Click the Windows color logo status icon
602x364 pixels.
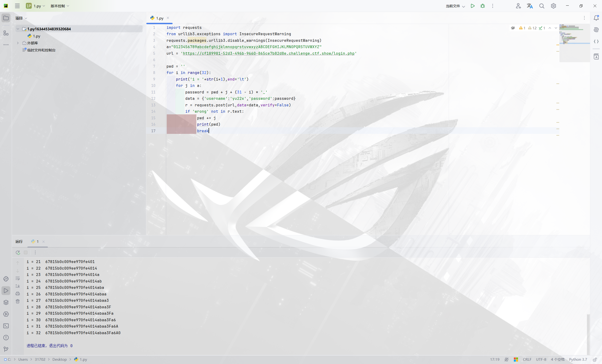[x=516, y=359]
